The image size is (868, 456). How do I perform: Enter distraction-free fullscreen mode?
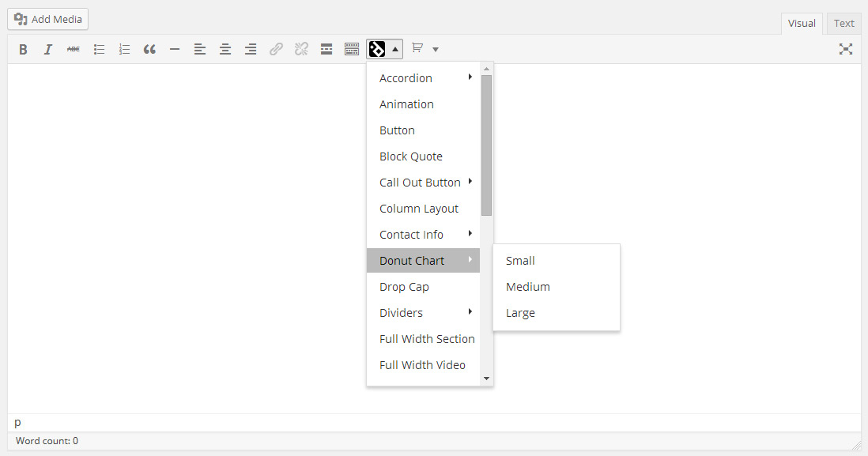(845, 49)
